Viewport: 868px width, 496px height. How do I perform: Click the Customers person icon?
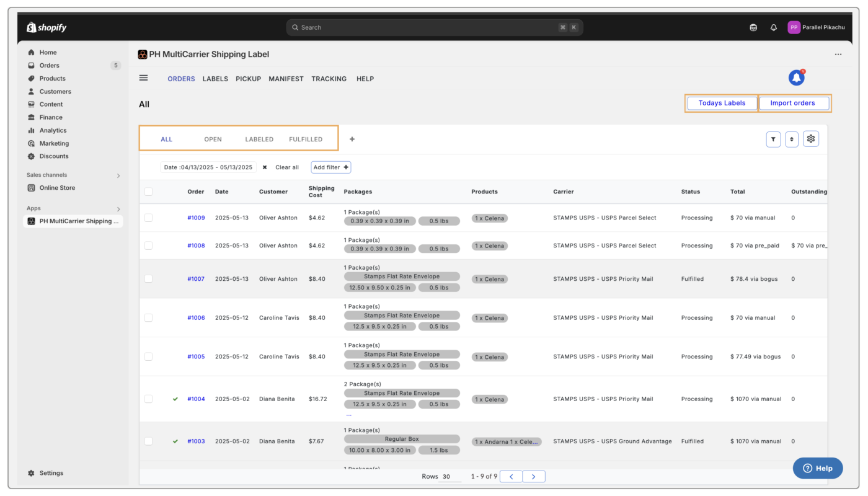click(x=32, y=92)
